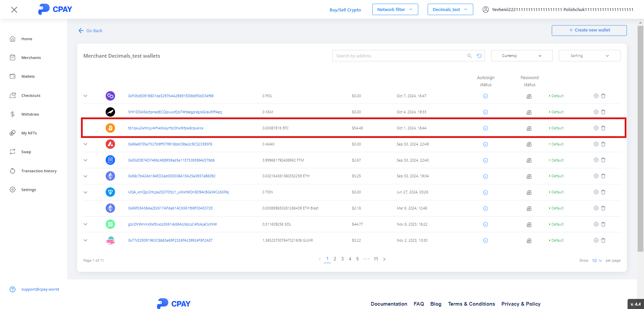This screenshot has width=644, height=309.
Task: Click the Bitcoin coin icon
Action: point(110,128)
